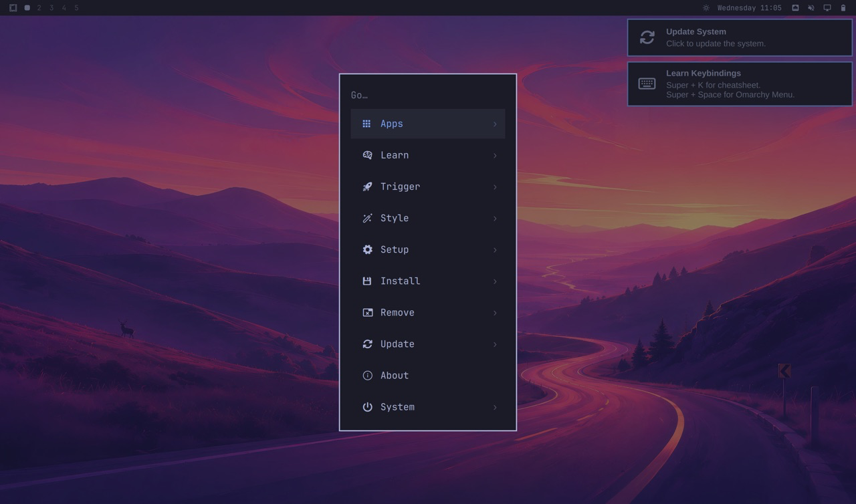Choose the Remove label in the menu
The height and width of the screenshot is (504, 856).
[397, 312]
